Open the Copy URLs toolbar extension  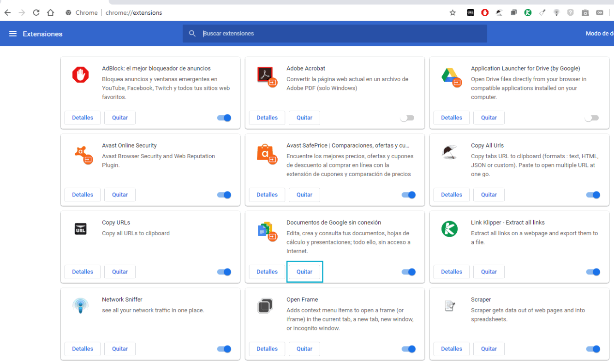[x=471, y=12]
